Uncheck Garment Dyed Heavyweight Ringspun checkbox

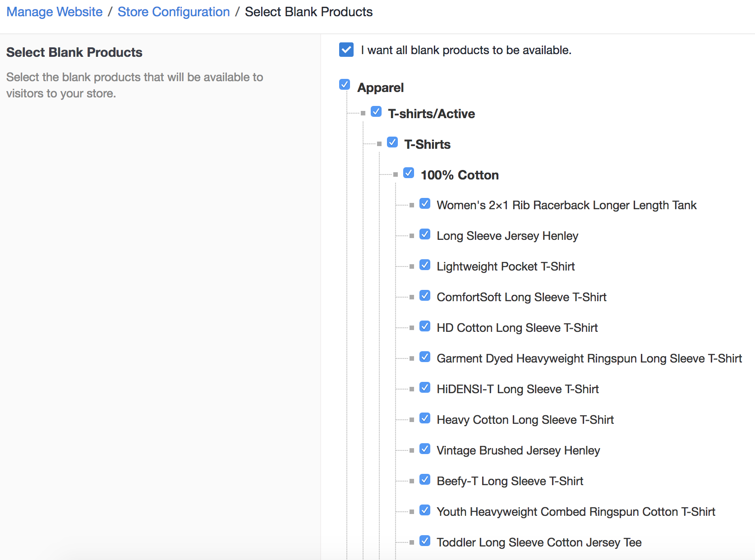pos(425,357)
